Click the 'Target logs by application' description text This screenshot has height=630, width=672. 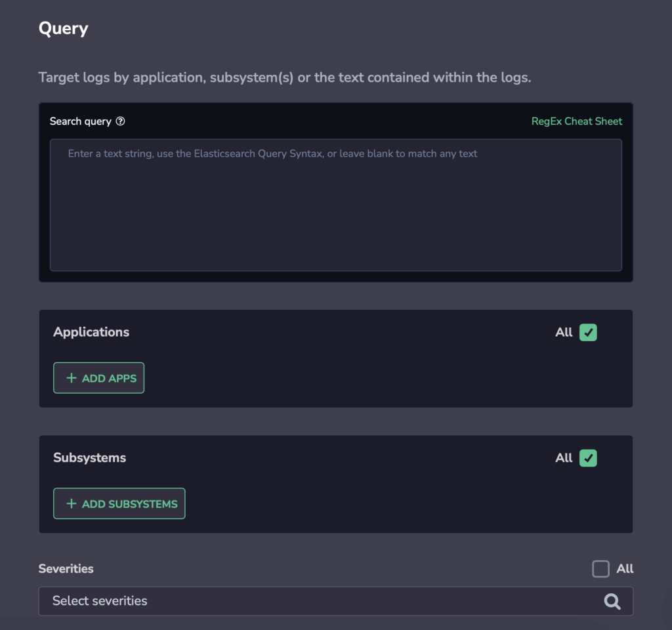[x=285, y=77]
